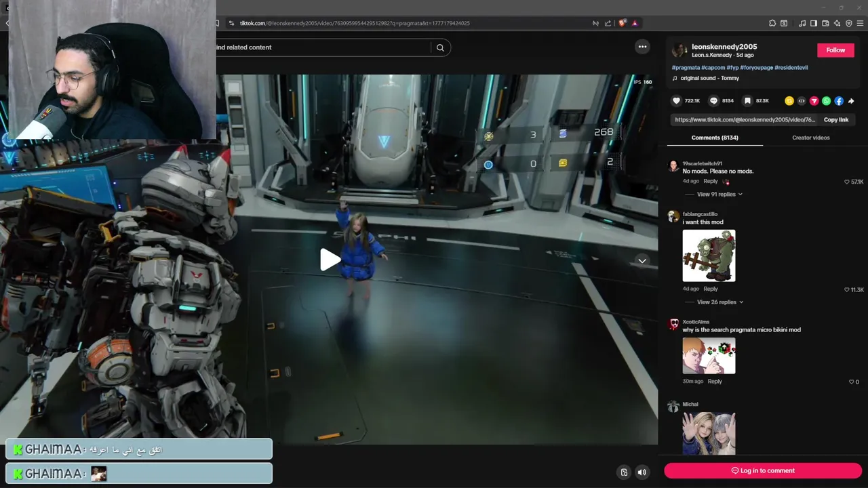Image resolution: width=868 pixels, height=488 pixels.
Task: Send to friends via red paper-plane icon
Action: click(814, 101)
